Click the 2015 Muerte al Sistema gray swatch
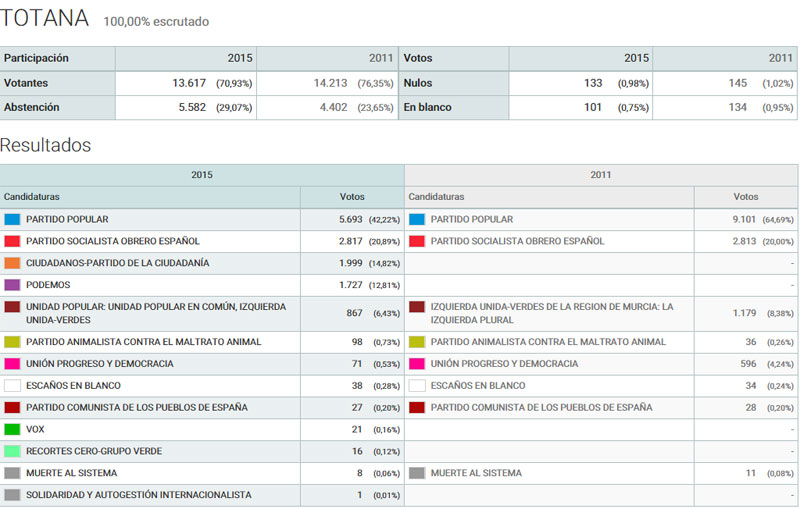Screen dimensions: 800x509 point(12,473)
